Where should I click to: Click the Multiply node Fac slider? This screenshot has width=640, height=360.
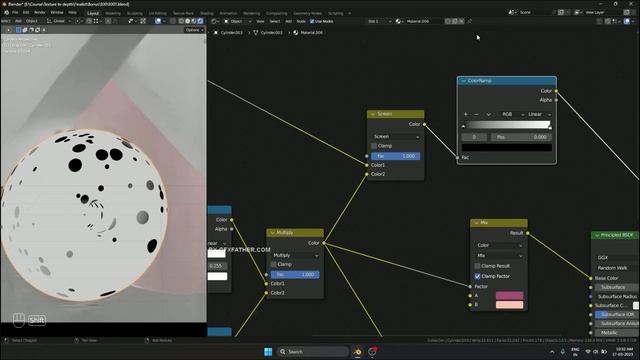pyautogui.click(x=295, y=275)
